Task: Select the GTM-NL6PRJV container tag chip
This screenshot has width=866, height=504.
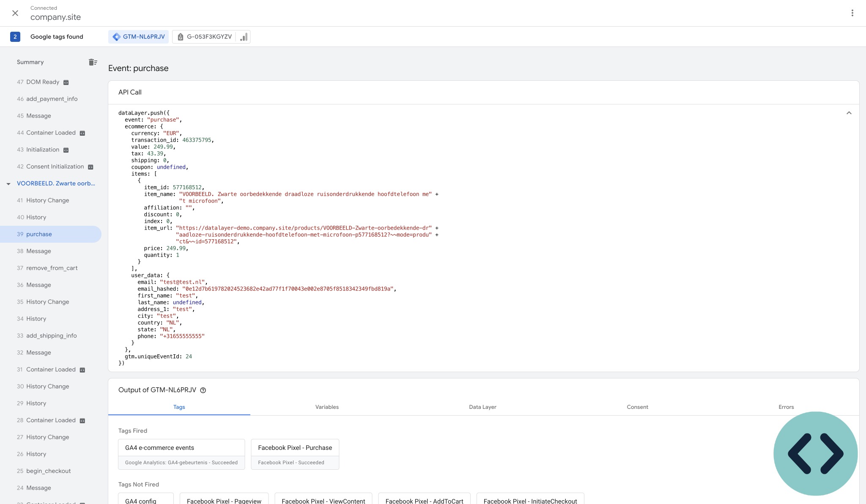Action: click(x=139, y=37)
